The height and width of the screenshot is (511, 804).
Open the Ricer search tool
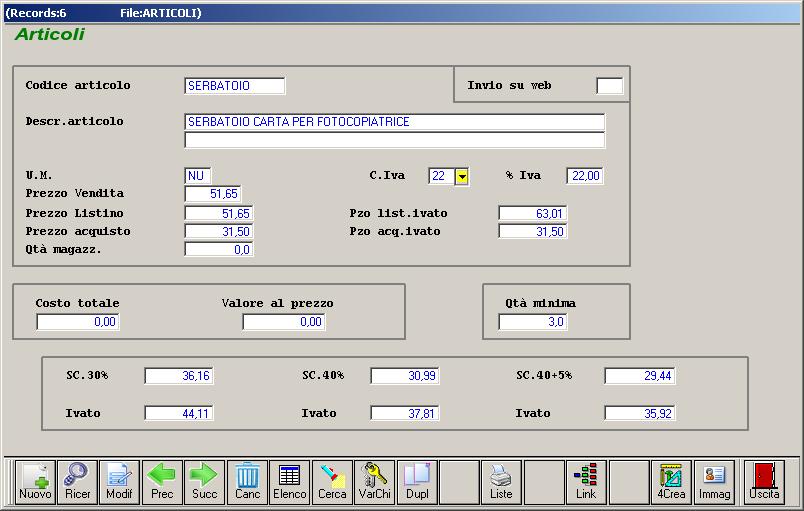click(x=77, y=482)
